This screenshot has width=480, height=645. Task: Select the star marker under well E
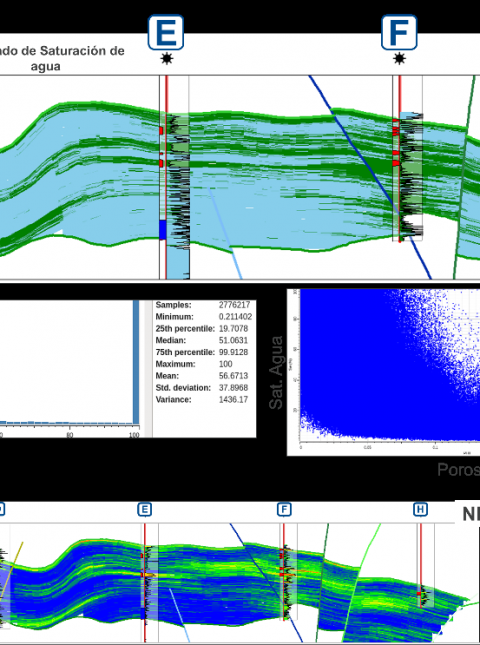(x=166, y=59)
